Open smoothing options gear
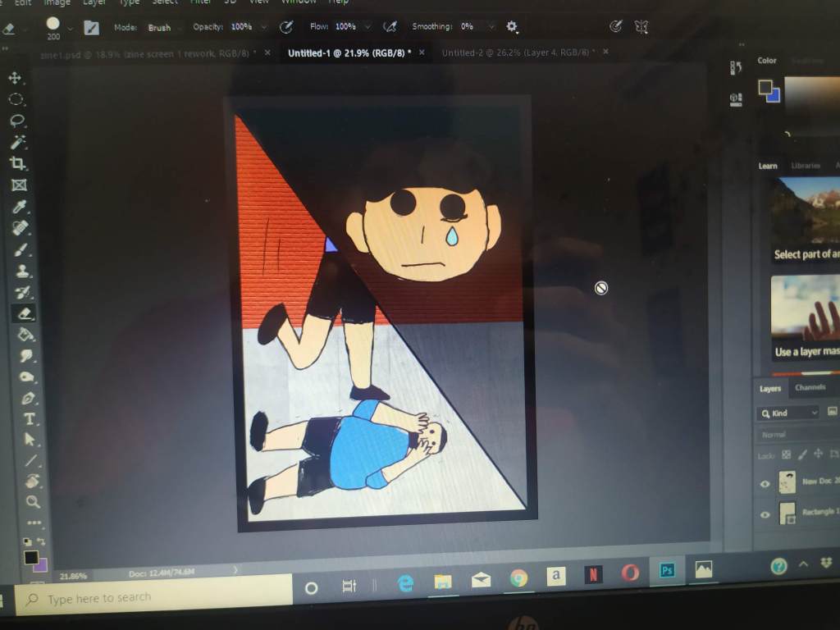This screenshot has height=630, width=840. tap(512, 27)
